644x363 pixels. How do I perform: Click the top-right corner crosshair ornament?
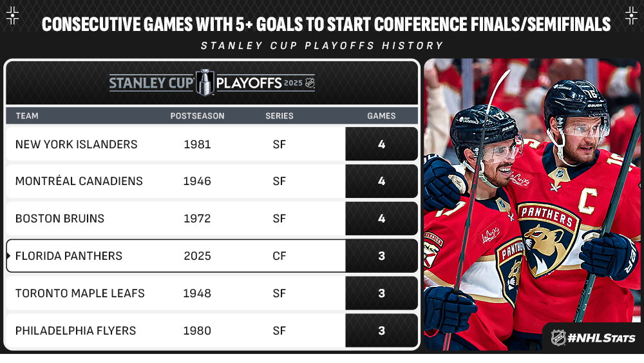coord(631,15)
